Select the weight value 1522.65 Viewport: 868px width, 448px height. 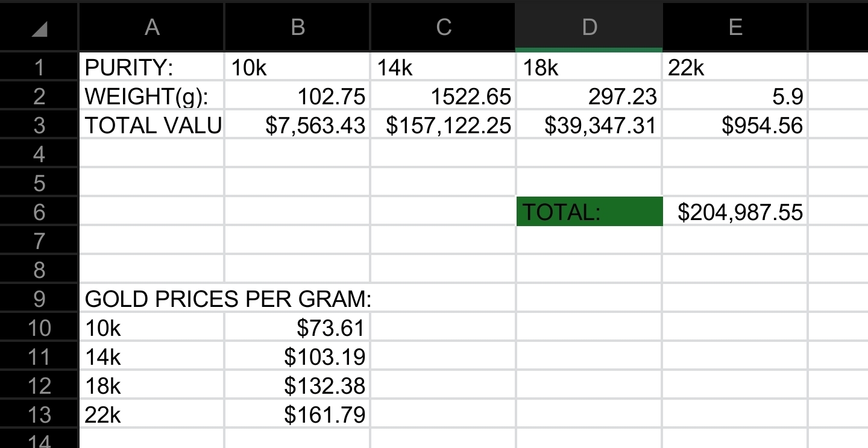[x=443, y=96]
